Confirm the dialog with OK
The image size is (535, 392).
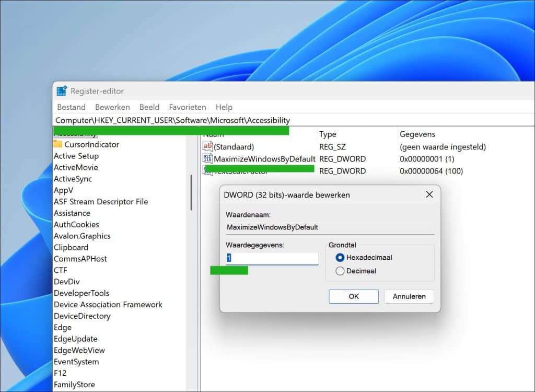tap(354, 296)
